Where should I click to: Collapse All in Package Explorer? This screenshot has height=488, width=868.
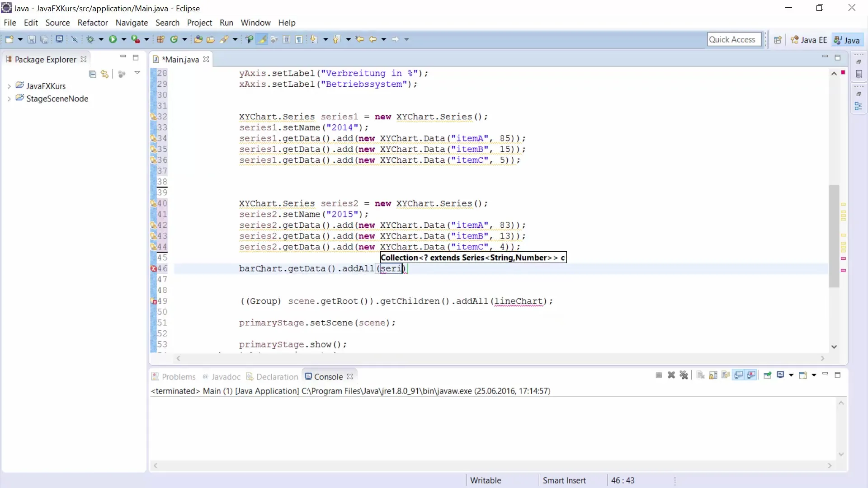[93, 74]
